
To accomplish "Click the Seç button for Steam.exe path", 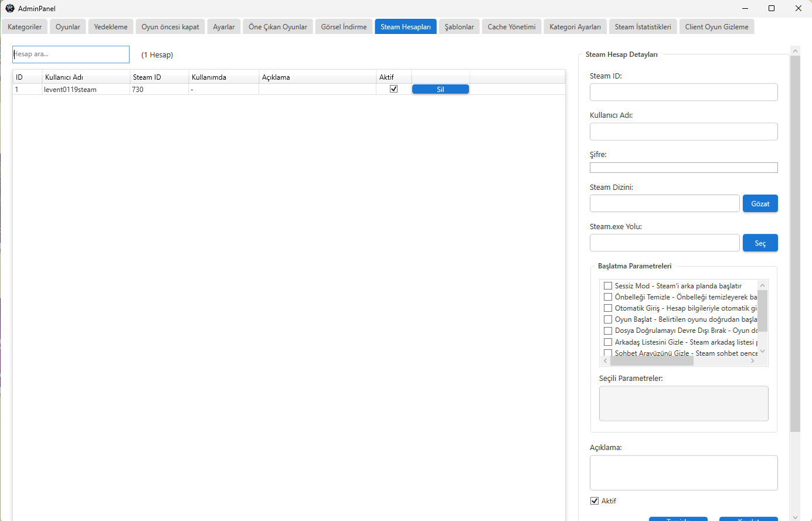I will (760, 243).
